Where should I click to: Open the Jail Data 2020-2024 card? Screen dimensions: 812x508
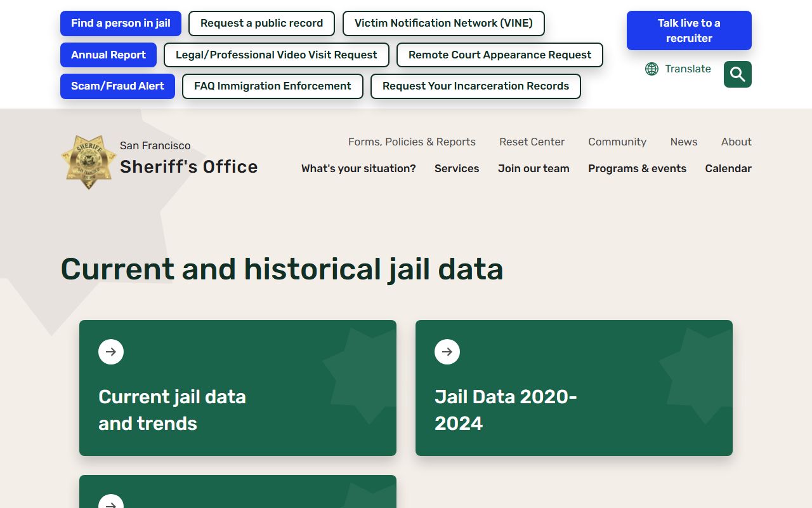coord(574,388)
